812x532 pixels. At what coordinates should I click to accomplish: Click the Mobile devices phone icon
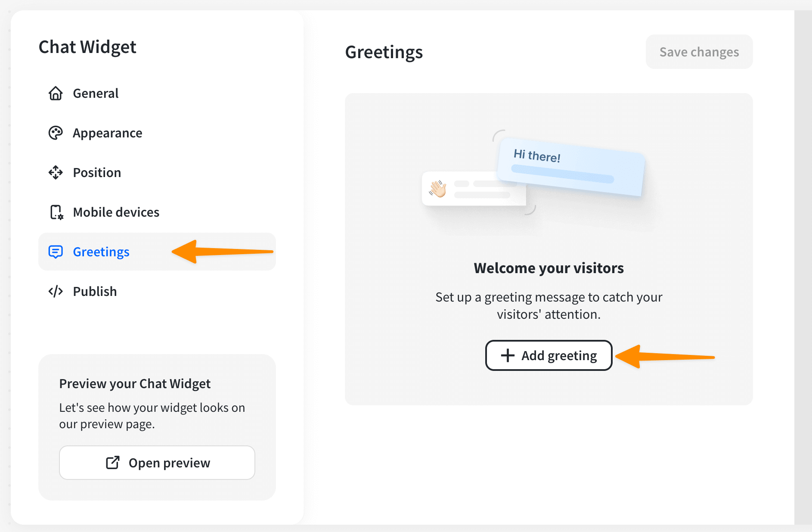click(56, 212)
